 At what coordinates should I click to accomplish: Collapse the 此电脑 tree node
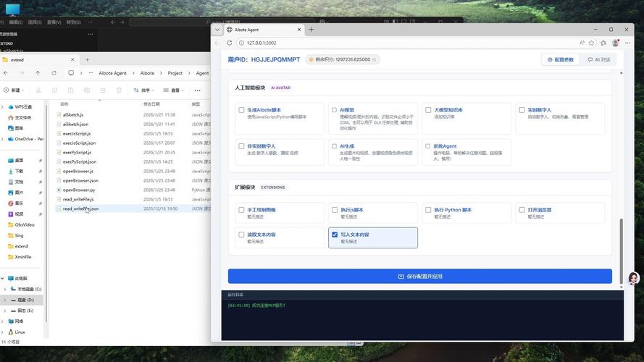(x=4, y=278)
